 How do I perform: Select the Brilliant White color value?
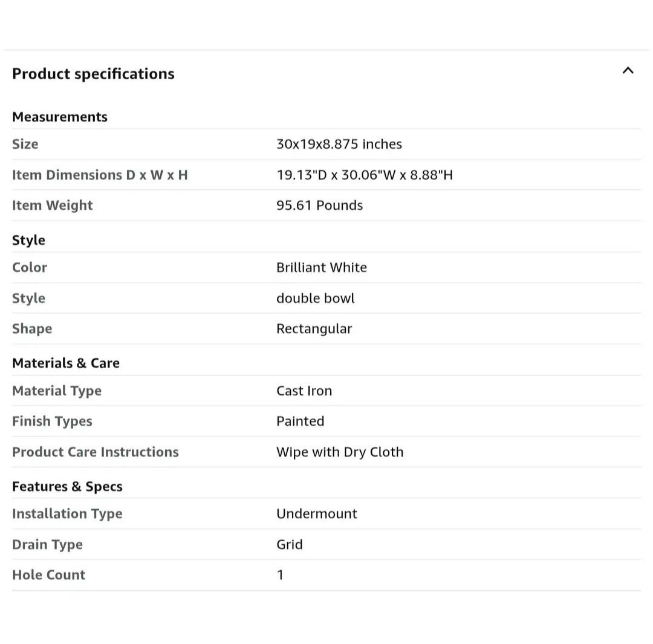tap(322, 267)
